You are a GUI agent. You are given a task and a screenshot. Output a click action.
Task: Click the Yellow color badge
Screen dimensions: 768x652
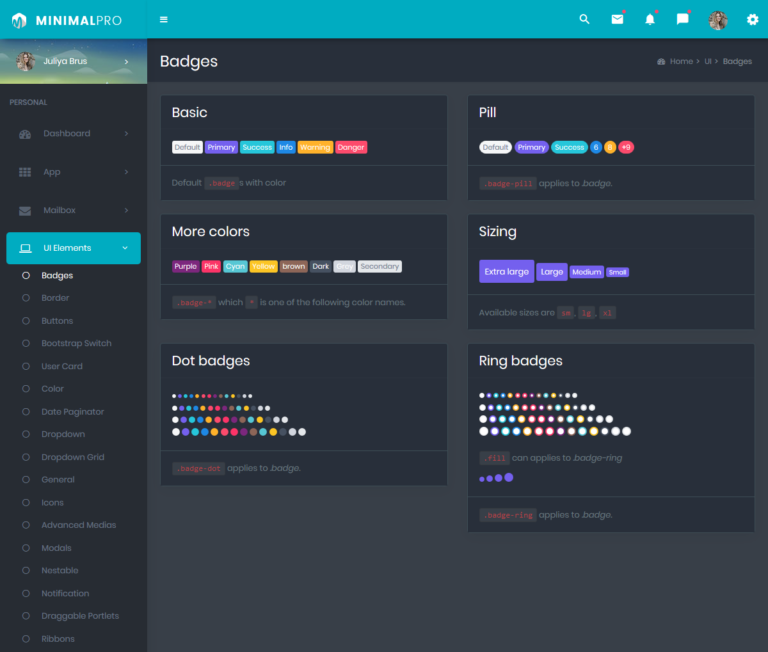(x=264, y=266)
